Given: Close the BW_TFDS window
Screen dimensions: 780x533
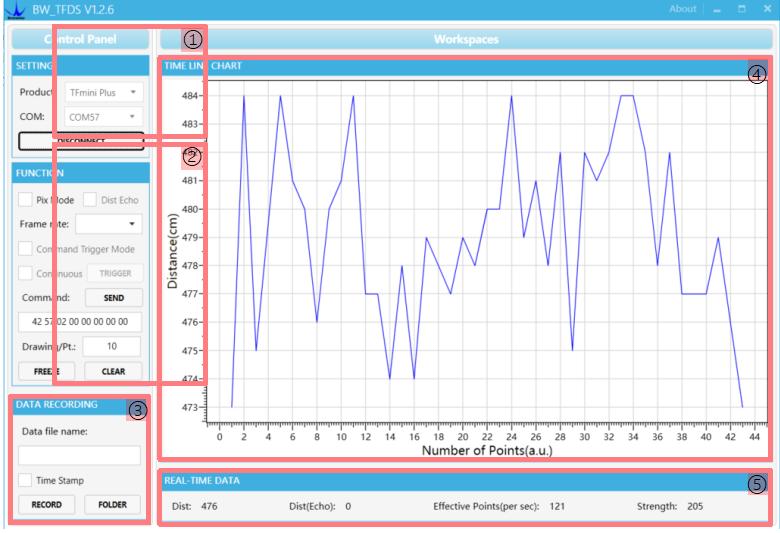Looking at the screenshot, I should [x=768, y=9].
